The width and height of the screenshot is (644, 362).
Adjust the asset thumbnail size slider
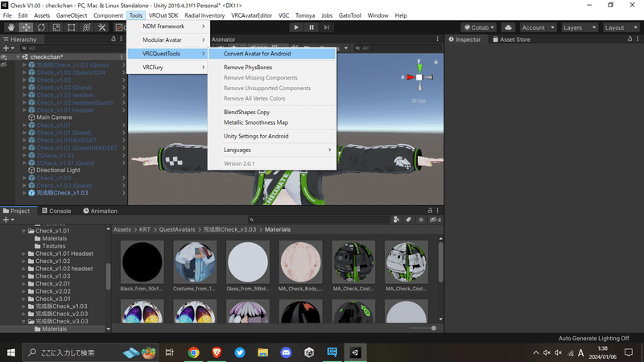coord(434,328)
